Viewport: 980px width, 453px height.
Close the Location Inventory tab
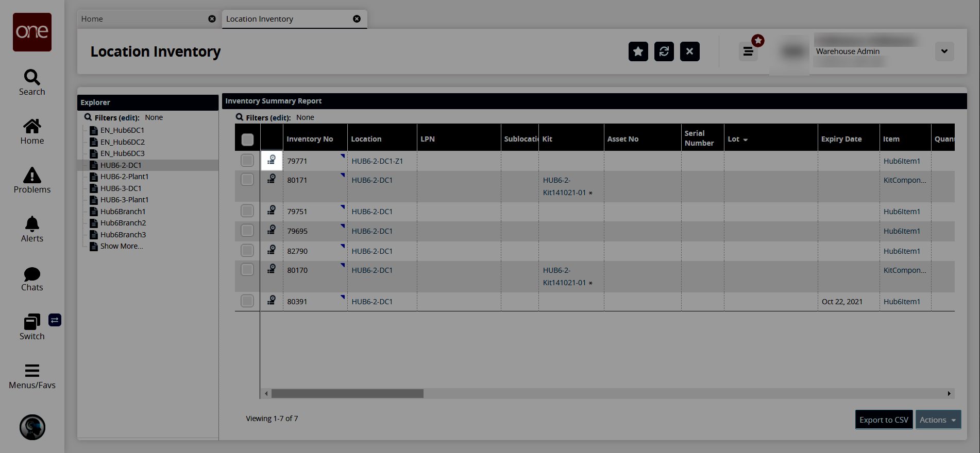tap(357, 19)
